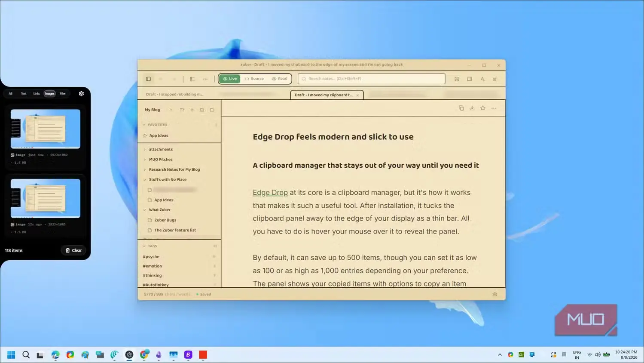Switch to 'Draft - I stopped rebuilding' tab

pos(174,94)
